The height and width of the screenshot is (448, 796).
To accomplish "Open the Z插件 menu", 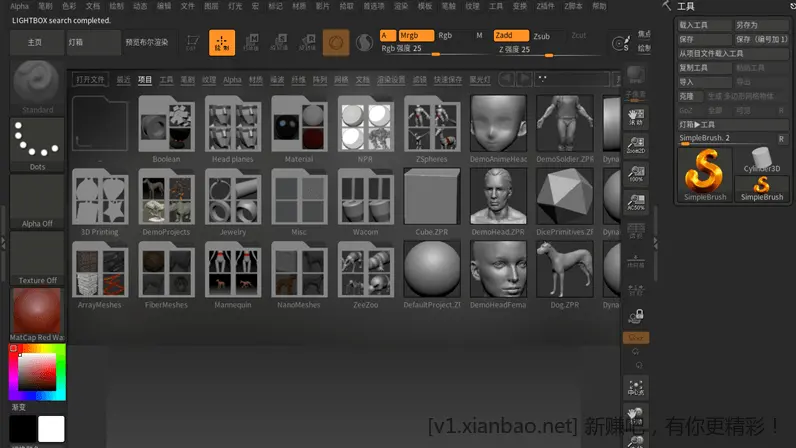I will [546, 6].
